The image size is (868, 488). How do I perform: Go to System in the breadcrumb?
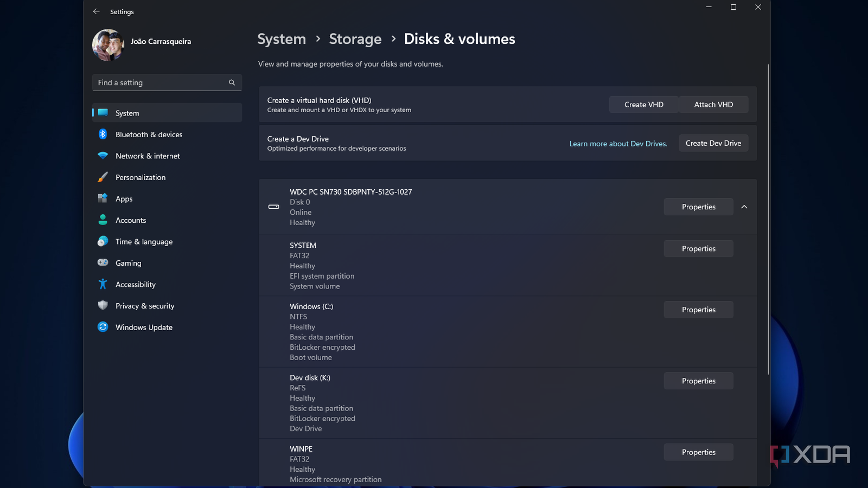pos(282,39)
